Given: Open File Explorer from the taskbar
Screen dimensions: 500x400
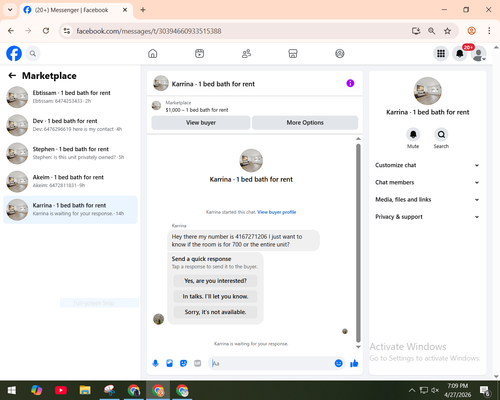Looking at the screenshot, I should 85,390.
